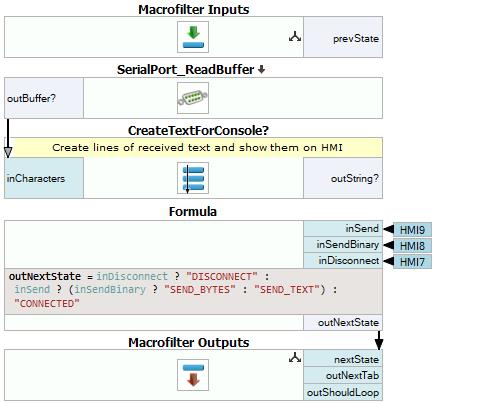Select the inSendBinary formula input
The width and height of the screenshot is (500, 403).
(343, 244)
